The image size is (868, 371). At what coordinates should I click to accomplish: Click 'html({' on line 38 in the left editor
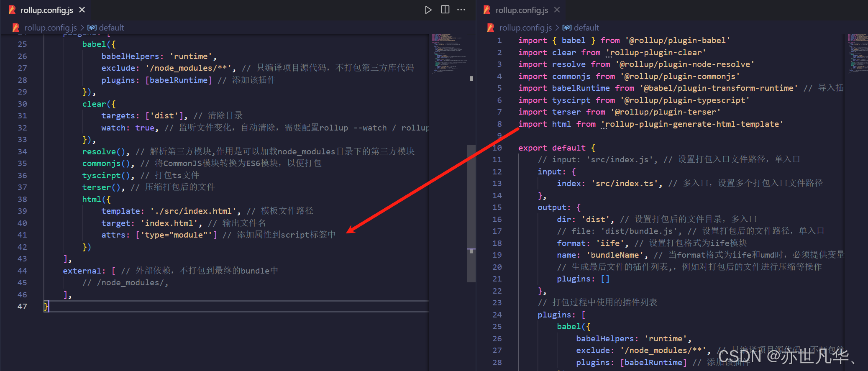tap(96, 200)
